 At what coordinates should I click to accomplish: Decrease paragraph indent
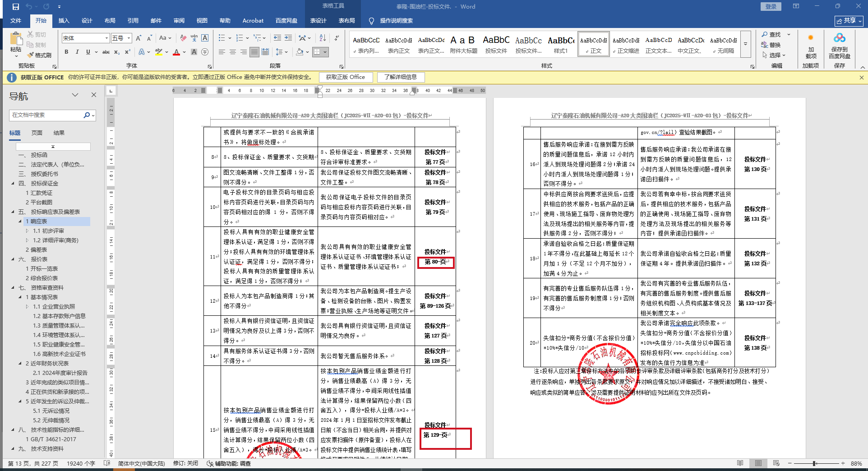pos(277,38)
